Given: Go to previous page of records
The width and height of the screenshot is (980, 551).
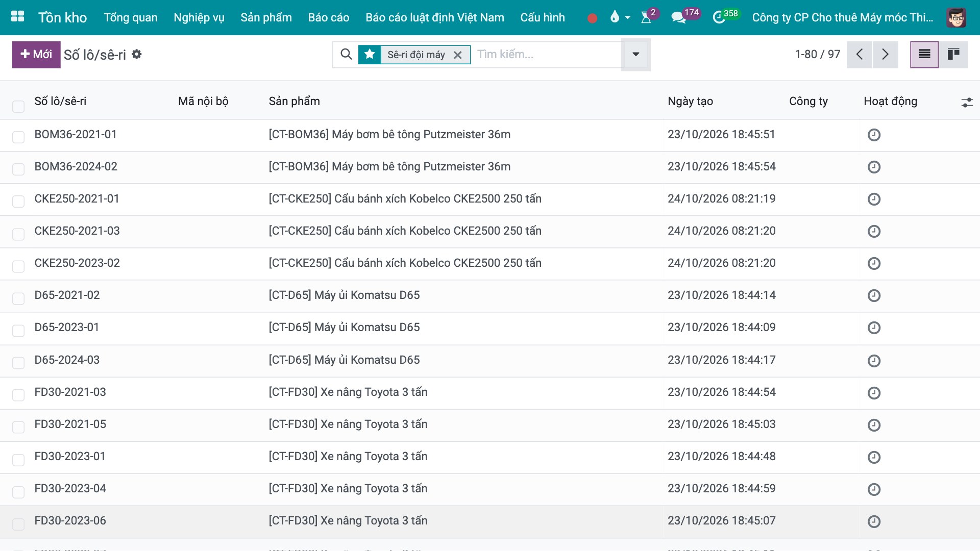Looking at the screenshot, I should coord(860,54).
